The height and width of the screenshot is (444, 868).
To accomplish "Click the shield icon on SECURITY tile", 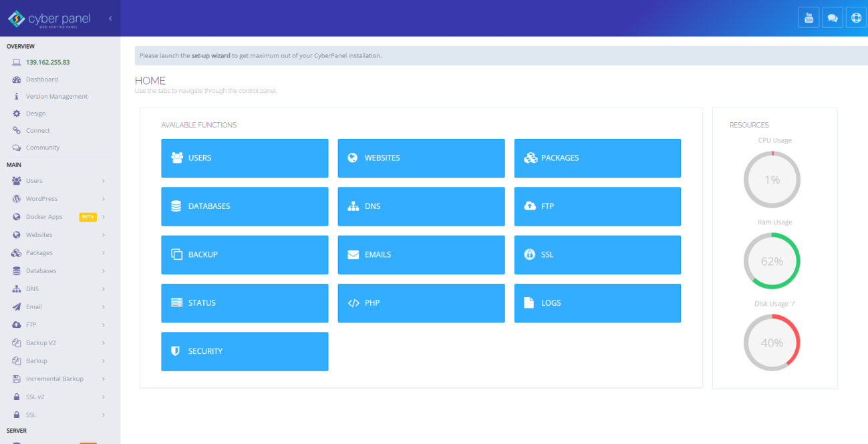I will (176, 351).
